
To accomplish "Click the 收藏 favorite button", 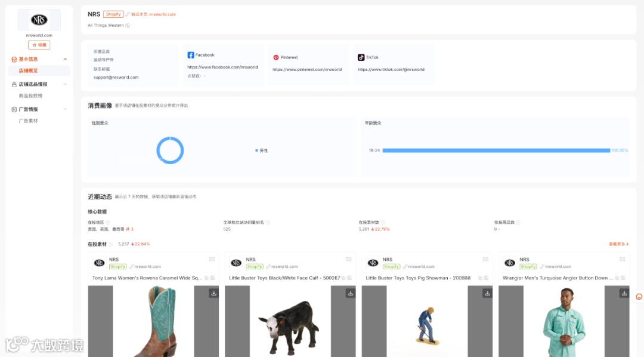I will (39, 45).
